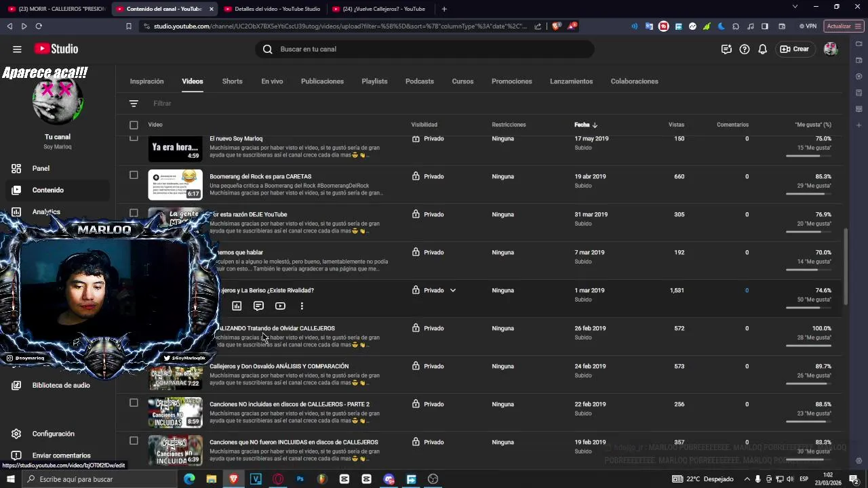The image size is (868, 488).
Task: Open OBS Studio from the taskbar
Action: point(433,479)
